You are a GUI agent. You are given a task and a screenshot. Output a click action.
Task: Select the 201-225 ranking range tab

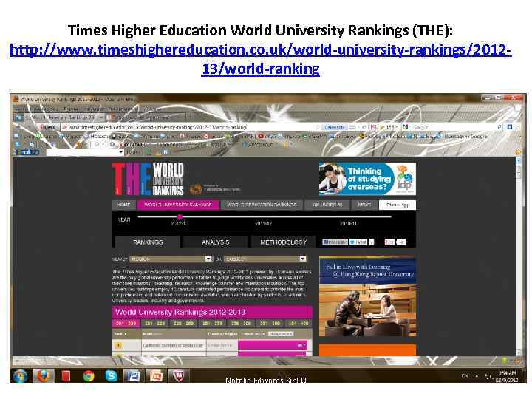pos(155,324)
